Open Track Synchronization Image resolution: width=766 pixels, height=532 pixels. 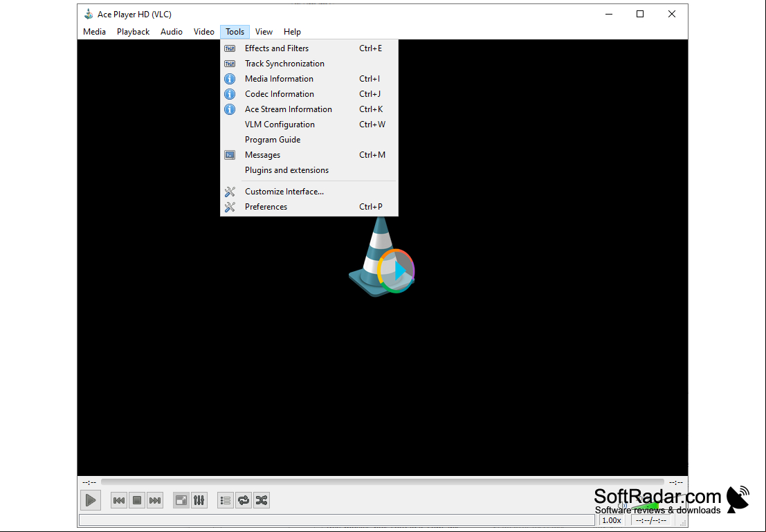[x=309, y=64]
